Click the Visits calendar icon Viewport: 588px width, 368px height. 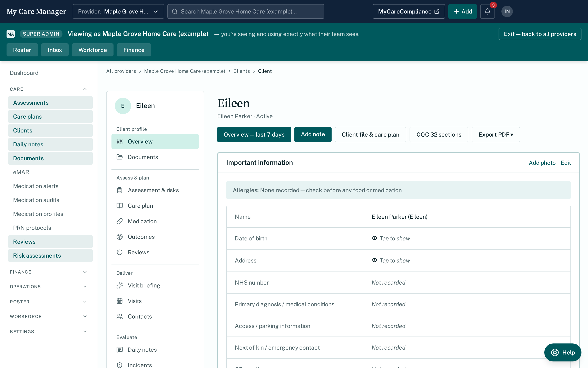click(120, 301)
